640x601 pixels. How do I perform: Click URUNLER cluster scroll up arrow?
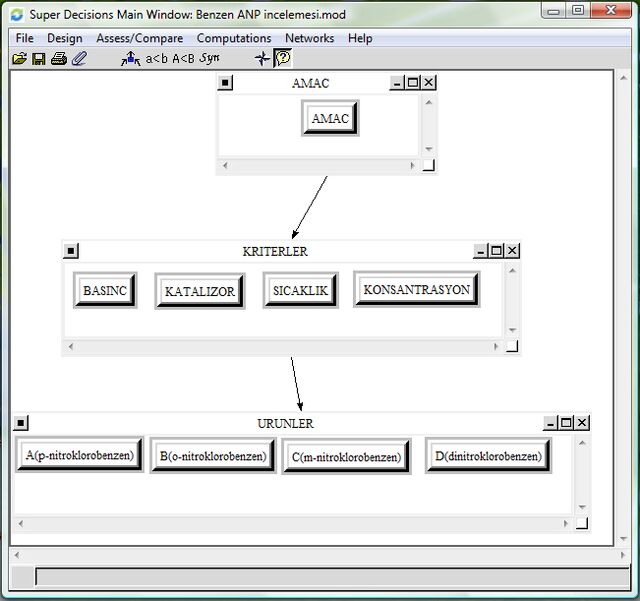coord(582,443)
